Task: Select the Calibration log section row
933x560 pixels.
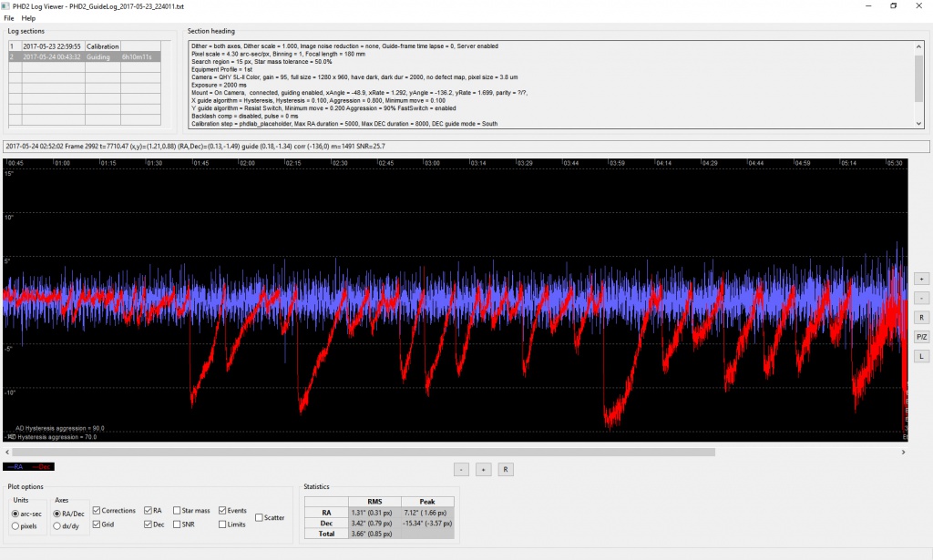Action: click(x=85, y=46)
